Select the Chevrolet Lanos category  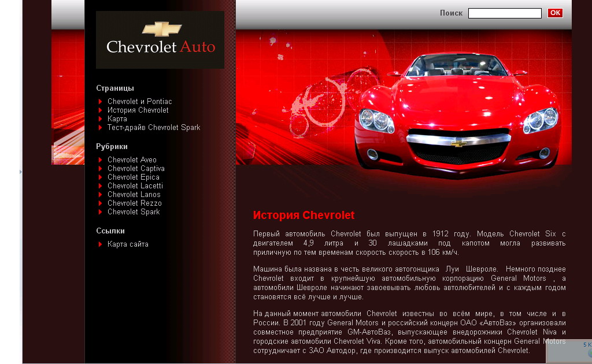coord(134,195)
